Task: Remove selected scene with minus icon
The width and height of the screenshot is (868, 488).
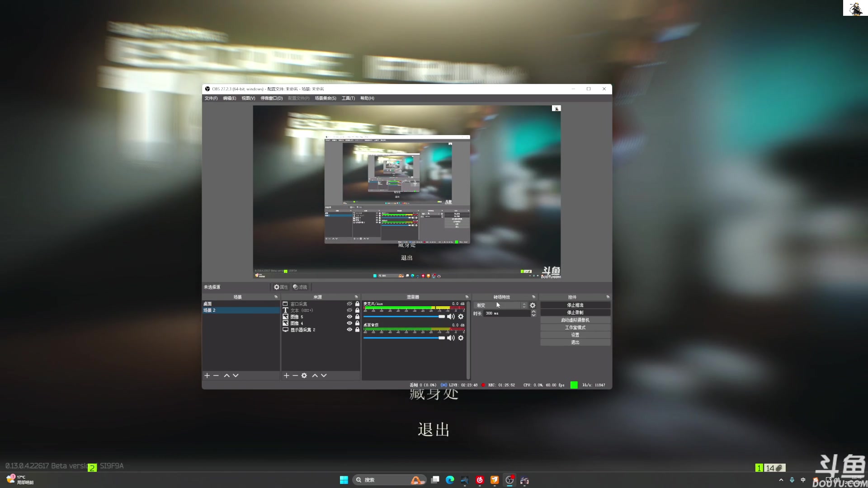Action: (x=216, y=375)
